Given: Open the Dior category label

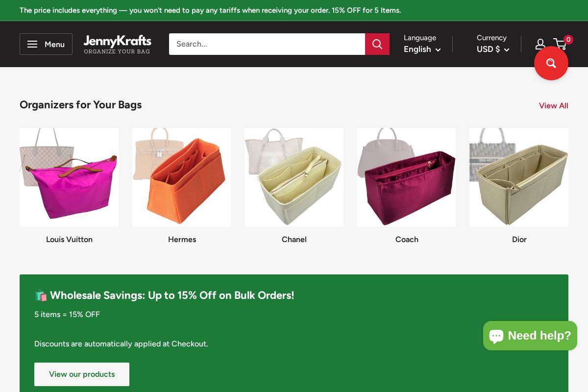Looking at the screenshot, I should 519,240.
